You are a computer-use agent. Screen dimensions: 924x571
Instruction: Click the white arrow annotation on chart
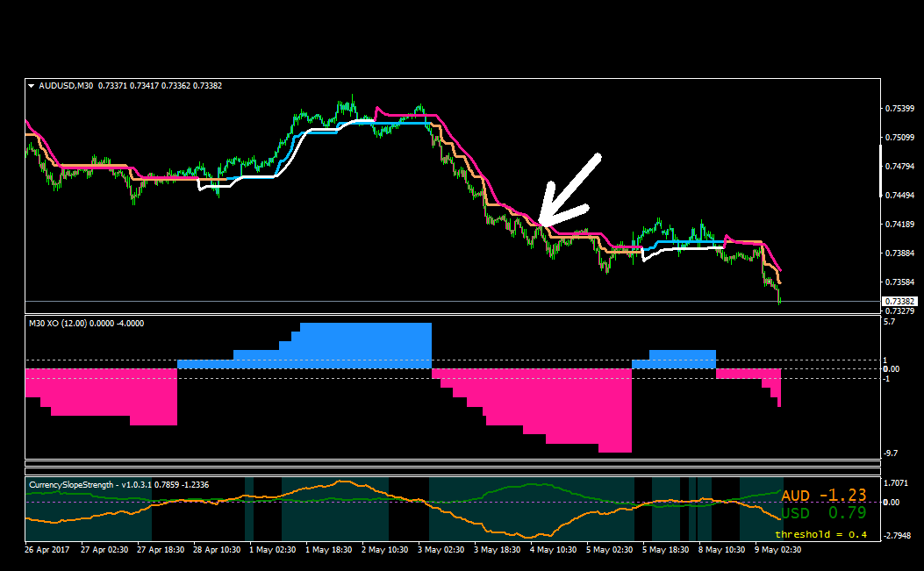[569, 191]
